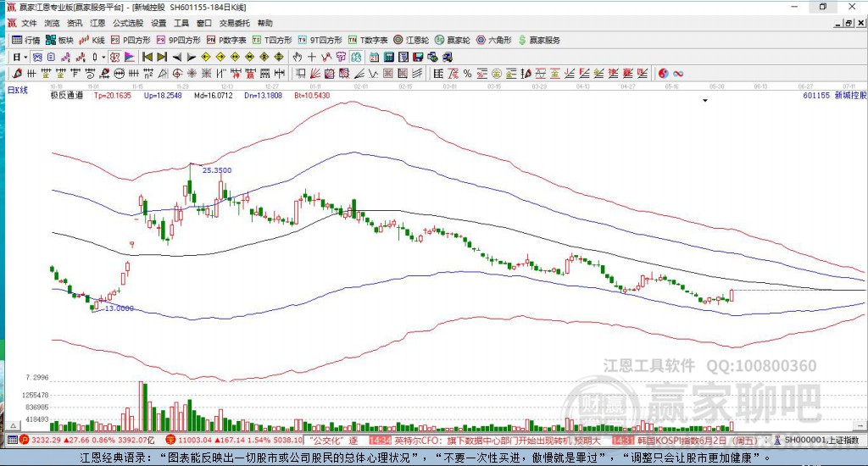This screenshot has width=868, height=466.
Task: Jump to last bar with skip-end arrow
Action: click(x=162, y=57)
